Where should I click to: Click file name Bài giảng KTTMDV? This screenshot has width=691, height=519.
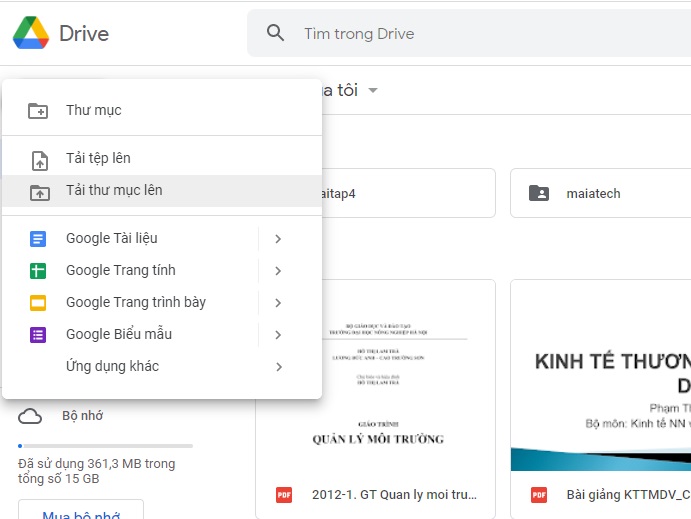coord(628,495)
